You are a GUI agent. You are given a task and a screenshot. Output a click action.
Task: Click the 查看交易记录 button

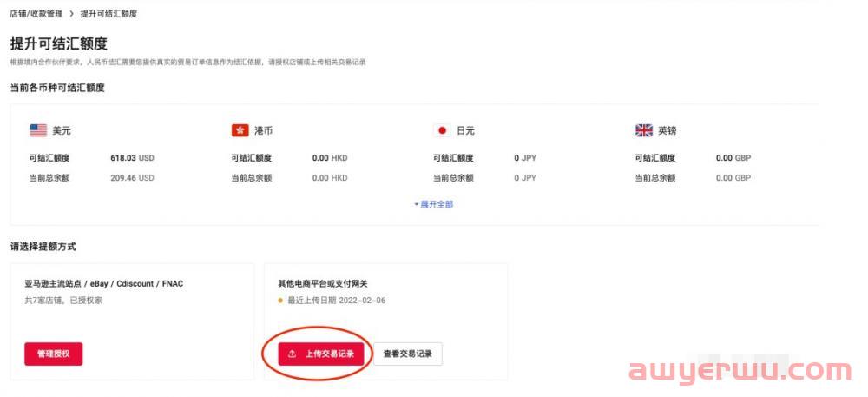coord(408,354)
